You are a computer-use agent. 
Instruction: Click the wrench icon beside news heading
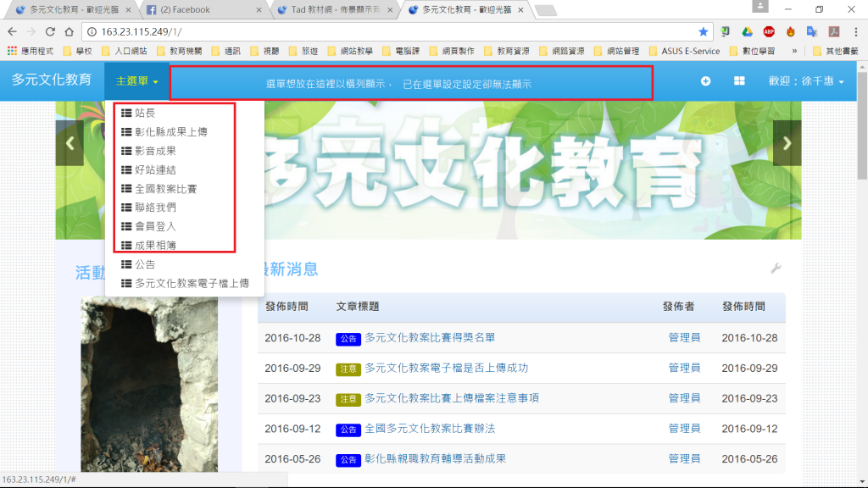click(775, 269)
